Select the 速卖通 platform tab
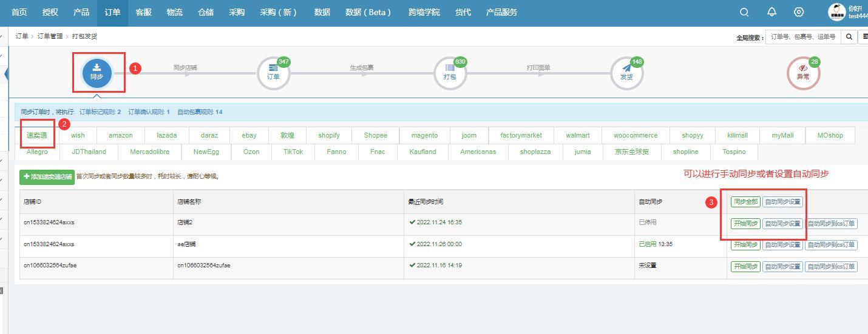 [x=37, y=135]
